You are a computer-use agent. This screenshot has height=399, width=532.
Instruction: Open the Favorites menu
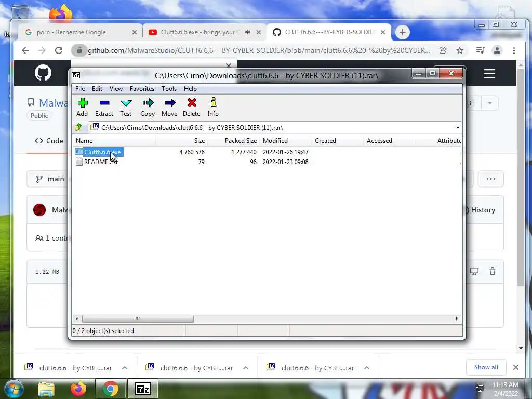[142, 88]
